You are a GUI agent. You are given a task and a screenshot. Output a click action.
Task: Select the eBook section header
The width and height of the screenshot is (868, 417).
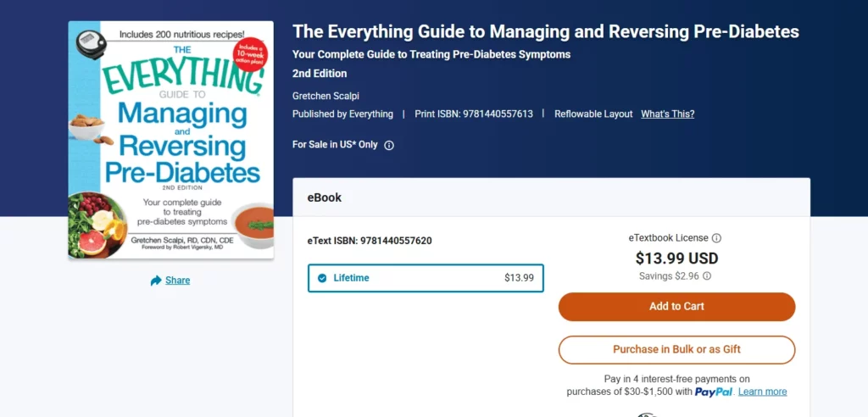point(325,197)
